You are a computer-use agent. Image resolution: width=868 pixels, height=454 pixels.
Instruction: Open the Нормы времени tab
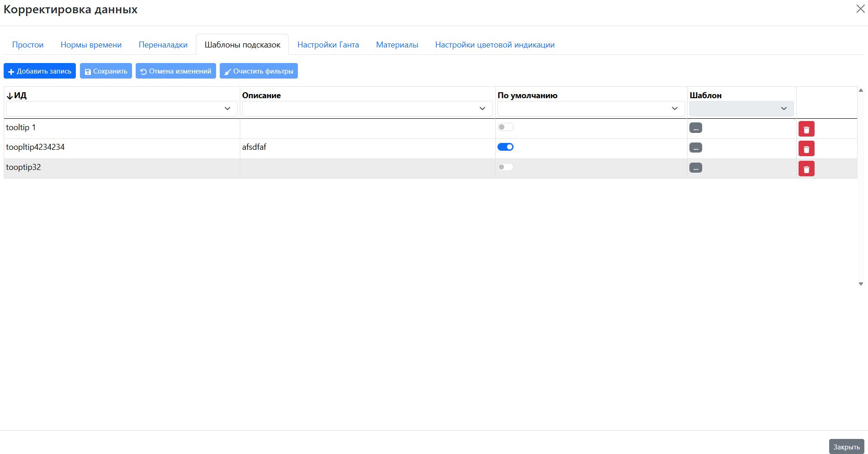pyautogui.click(x=91, y=45)
